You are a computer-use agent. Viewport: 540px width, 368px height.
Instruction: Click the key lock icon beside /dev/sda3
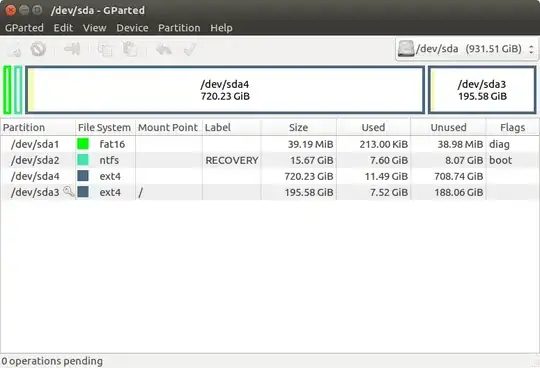click(x=69, y=191)
